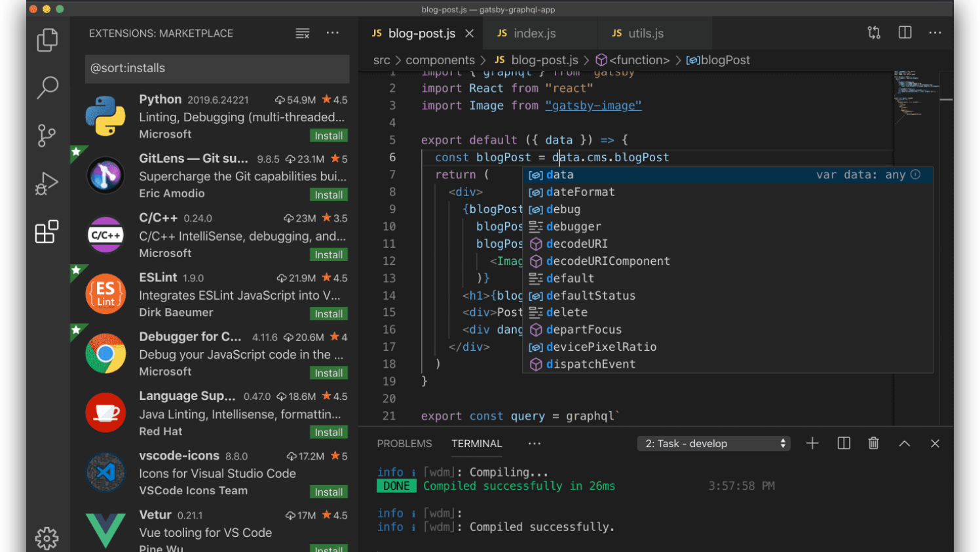Install the Debugger for Chrome extension
The width and height of the screenshot is (980, 552).
[x=328, y=373]
